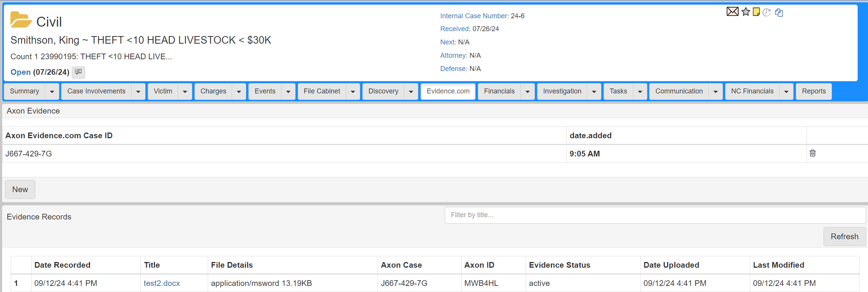Expand the NC Financials dropdown arrow

[x=786, y=92]
